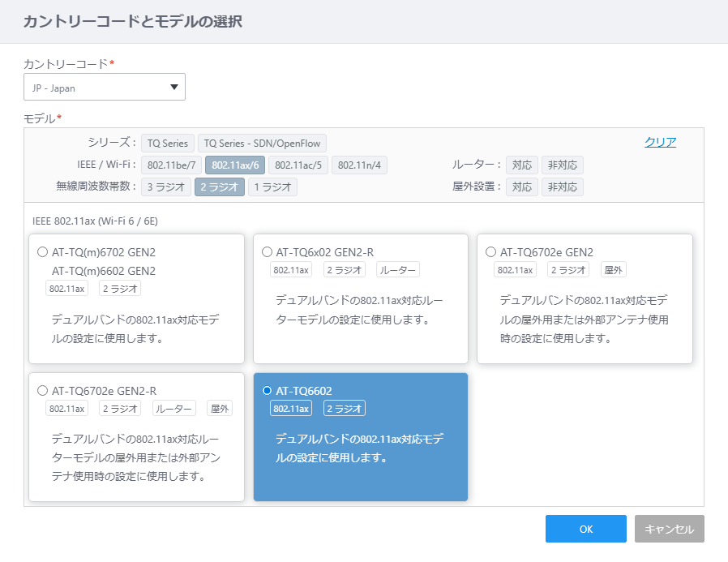Screen dimensions: 728x562
Task: Disable the active 802.11ax/6 filter
Action: [235, 165]
